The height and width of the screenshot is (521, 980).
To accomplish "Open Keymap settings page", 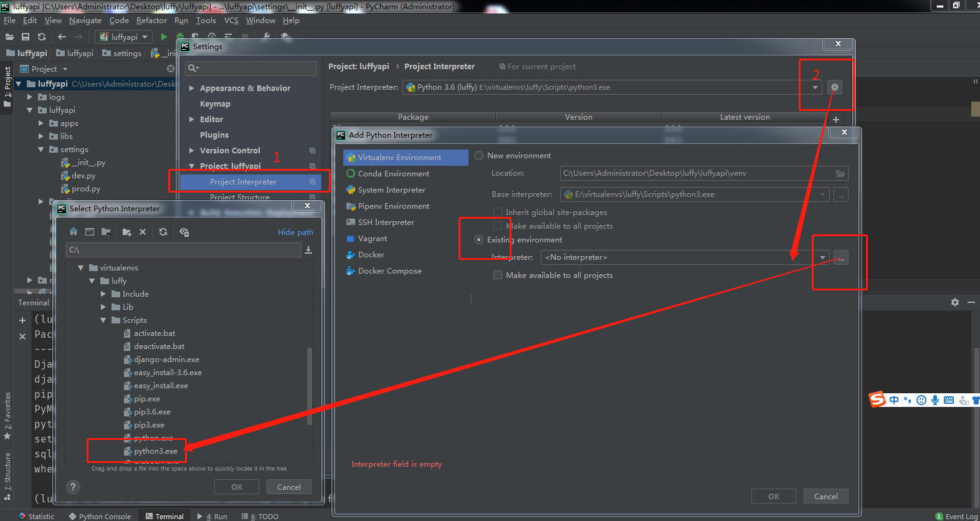I will [x=215, y=104].
